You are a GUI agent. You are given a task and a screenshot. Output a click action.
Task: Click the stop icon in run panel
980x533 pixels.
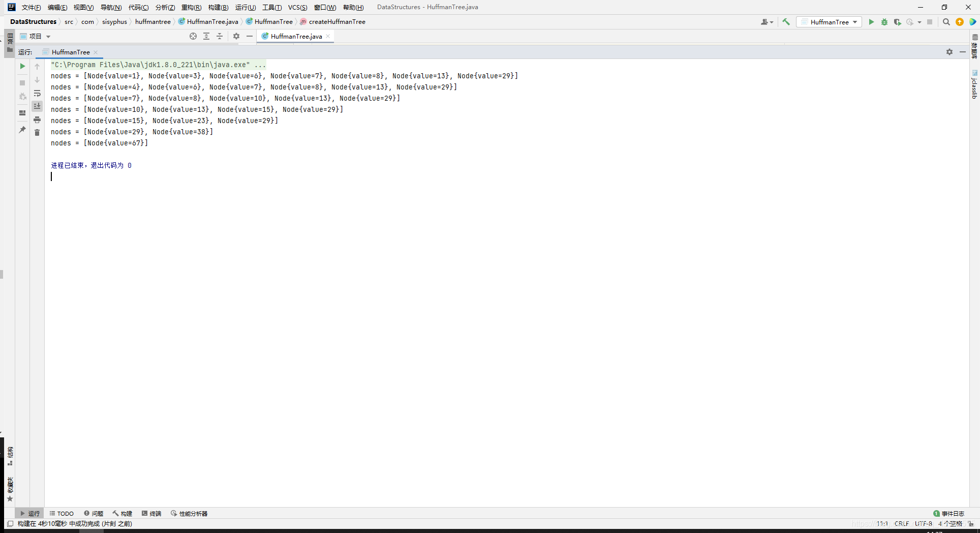[x=22, y=83]
